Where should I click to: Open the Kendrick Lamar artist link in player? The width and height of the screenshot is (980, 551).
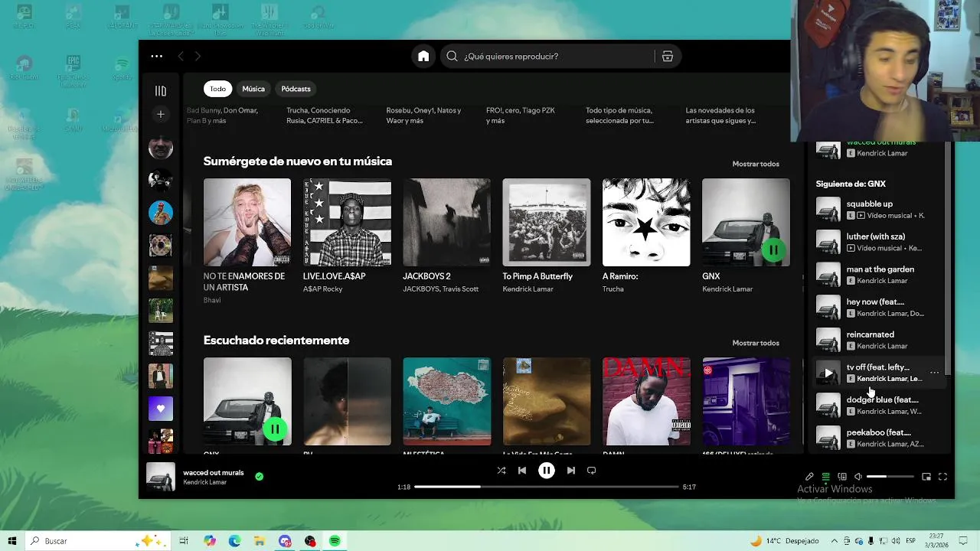[204, 482]
